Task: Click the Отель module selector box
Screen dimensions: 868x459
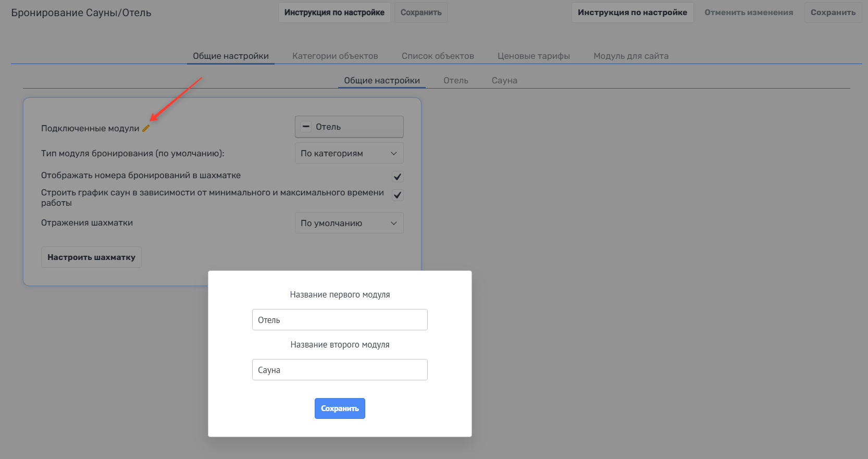Action: pos(349,127)
